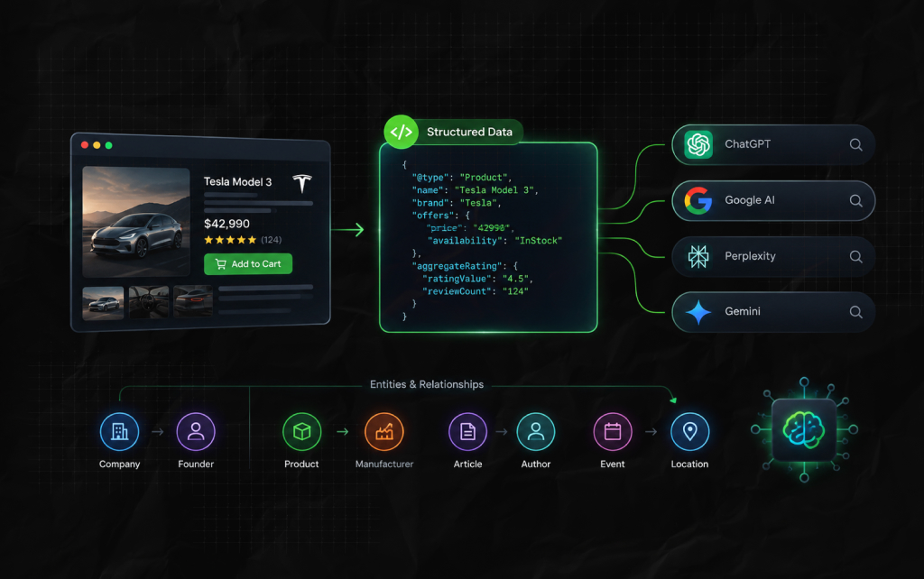
Task: Click the red close dot on product window
Action: (x=85, y=145)
